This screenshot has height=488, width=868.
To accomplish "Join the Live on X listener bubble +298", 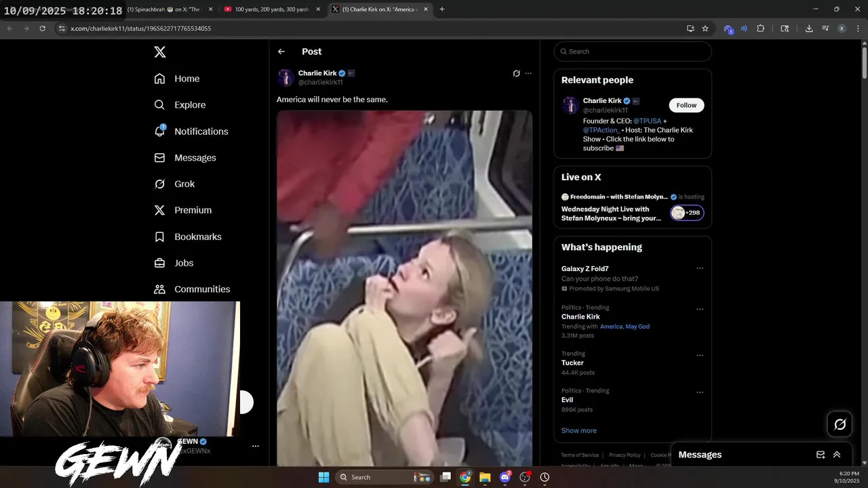I will [x=687, y=213].
